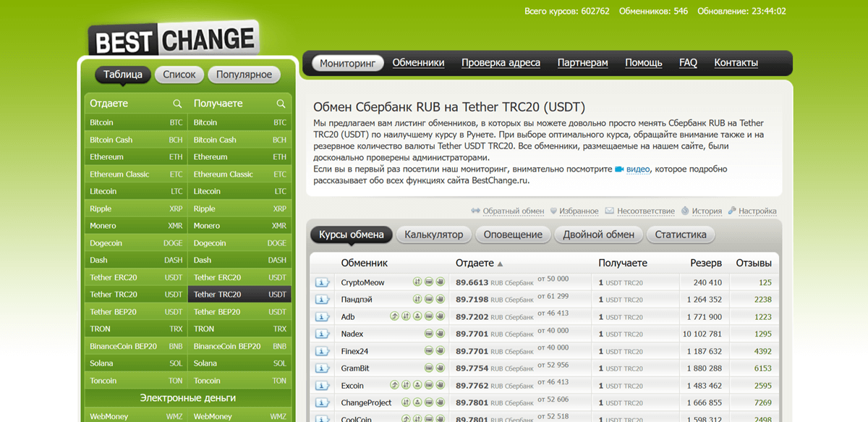Select Solana in the Получаете column

[239, 363]
